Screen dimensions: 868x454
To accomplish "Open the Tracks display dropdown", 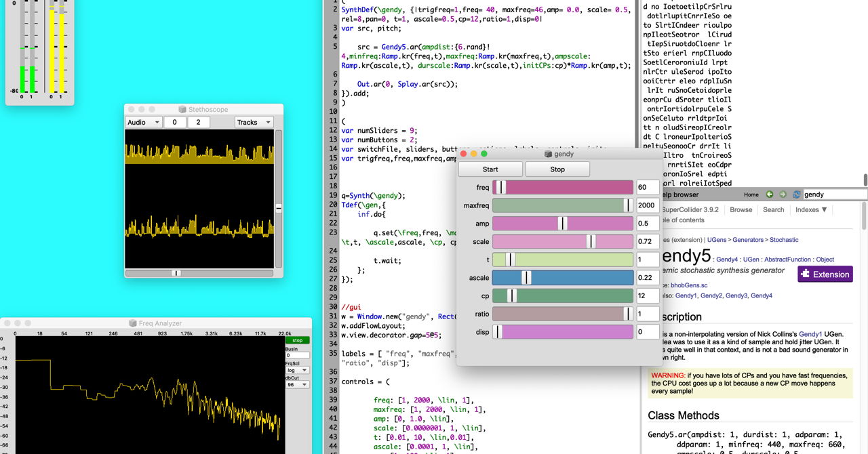I will pos(254,122).
